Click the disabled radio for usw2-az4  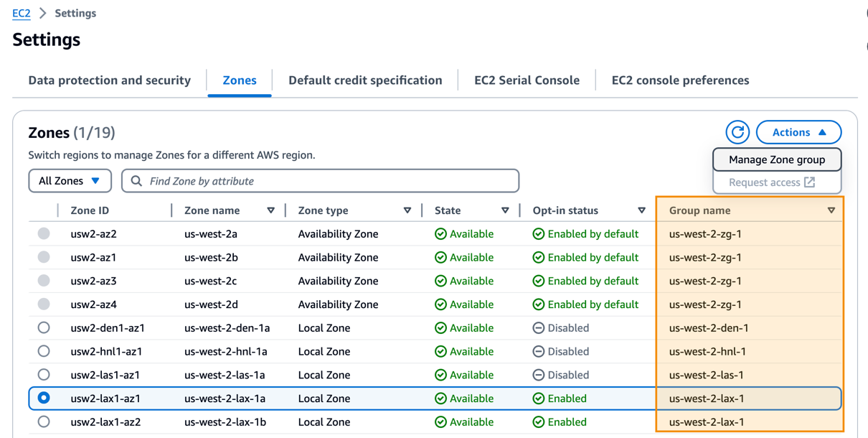(44, 304)
